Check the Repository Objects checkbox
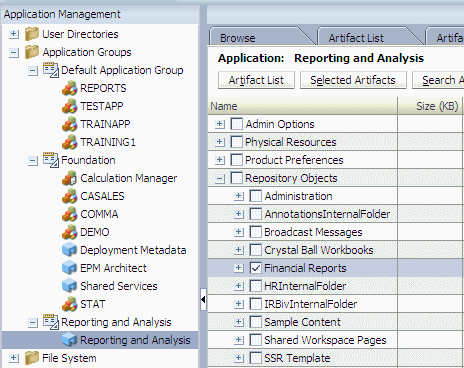 (236, 178)
